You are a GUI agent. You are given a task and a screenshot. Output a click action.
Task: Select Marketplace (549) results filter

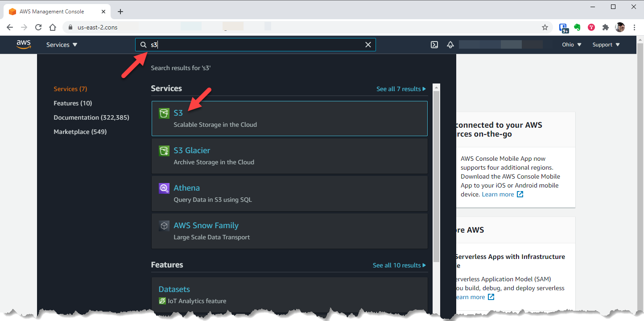pos(80,132)
